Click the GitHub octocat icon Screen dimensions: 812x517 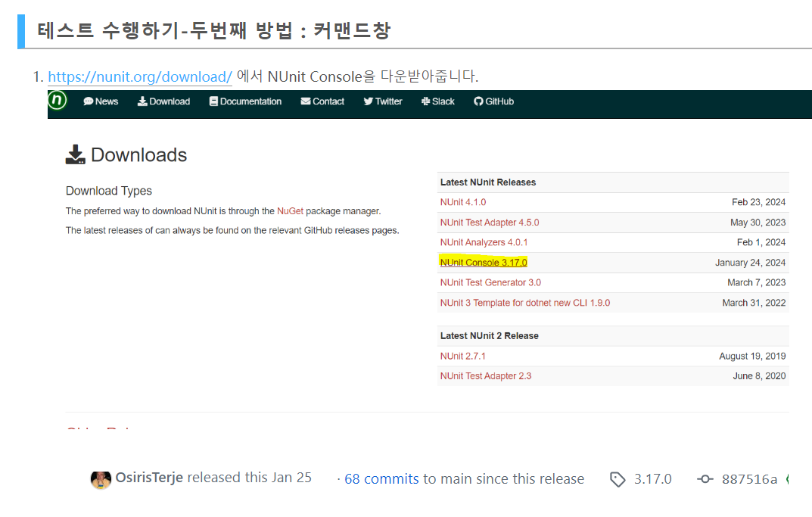[478, 101]
